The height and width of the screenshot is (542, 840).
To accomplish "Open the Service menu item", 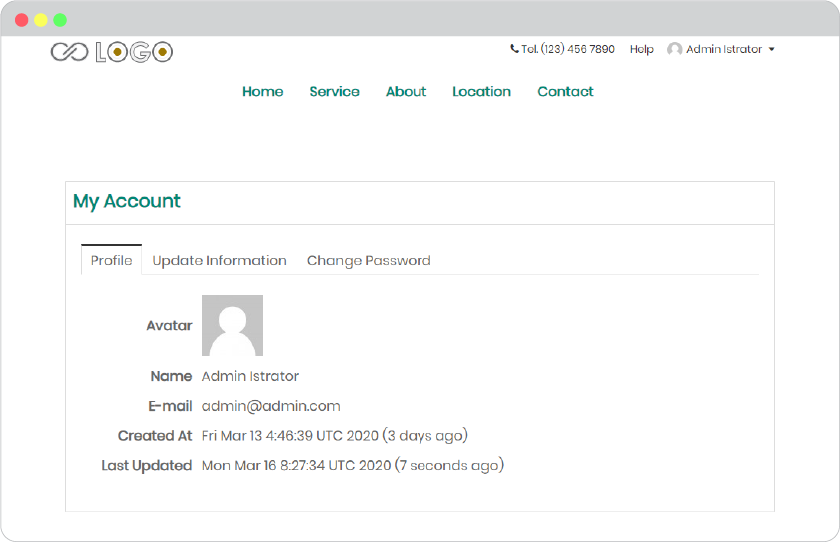I will coord(334,92).
